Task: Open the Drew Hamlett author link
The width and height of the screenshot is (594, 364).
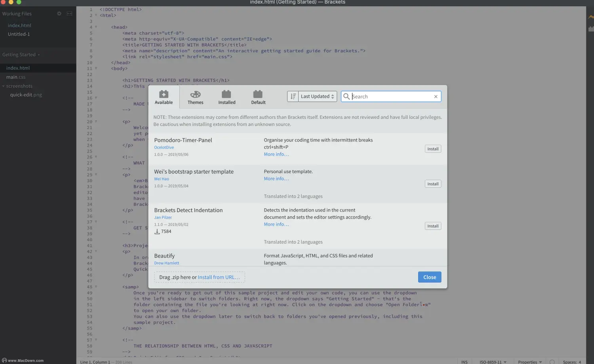Action: click(x=166, y=263)
